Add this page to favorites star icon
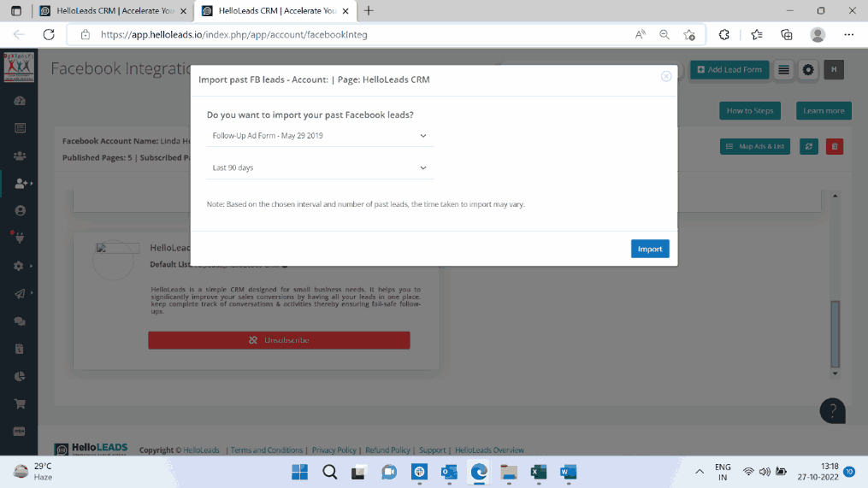 (689, 34)
